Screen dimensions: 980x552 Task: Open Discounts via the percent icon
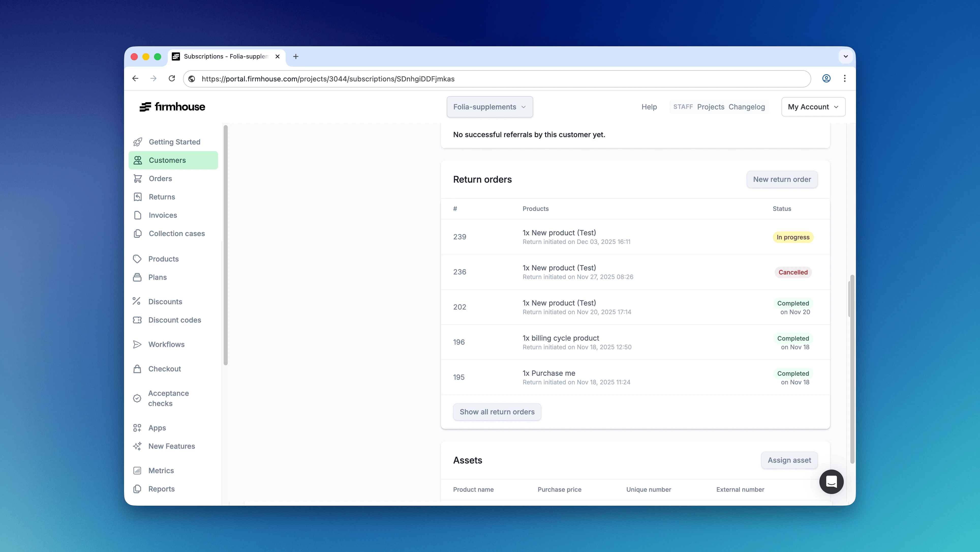136,301
